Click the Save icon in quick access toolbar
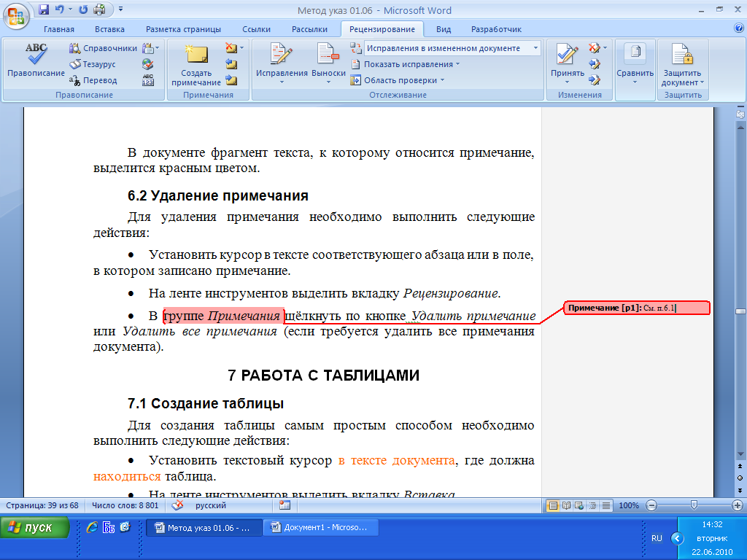This screenshot has height=560, width=747. 44,10
